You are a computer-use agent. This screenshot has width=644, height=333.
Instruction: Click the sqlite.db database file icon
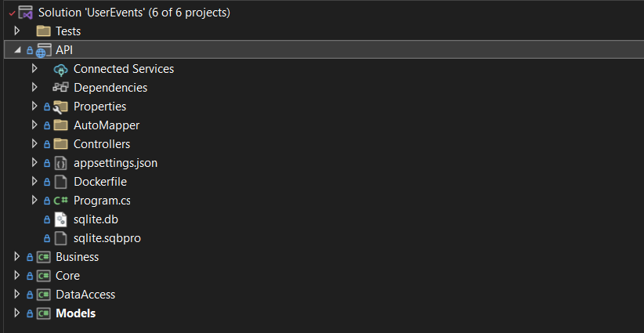pyautogui.click(x=61, y=219)
